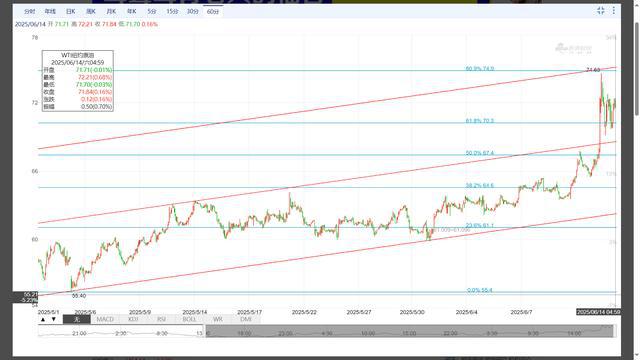Image resolution: width=640 pixels, height=360 pixels.
Task: Click the 2025/5/14 date axis label
Action: click(195, 312)
